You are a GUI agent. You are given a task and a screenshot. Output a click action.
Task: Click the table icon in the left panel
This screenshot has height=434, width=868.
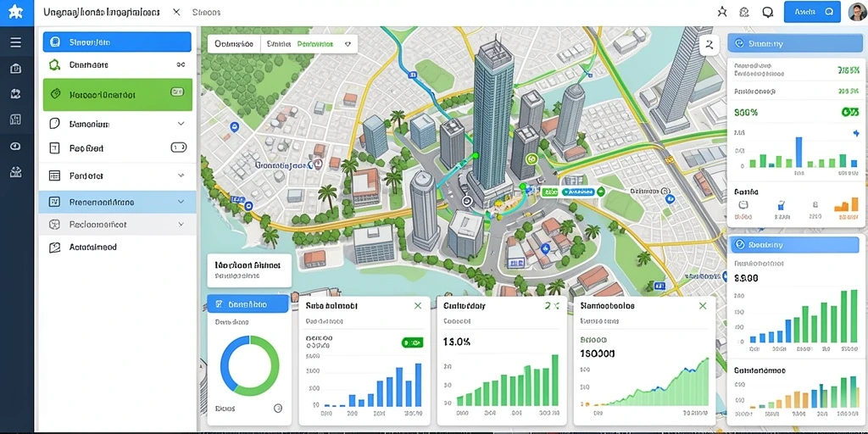[54, 175]
